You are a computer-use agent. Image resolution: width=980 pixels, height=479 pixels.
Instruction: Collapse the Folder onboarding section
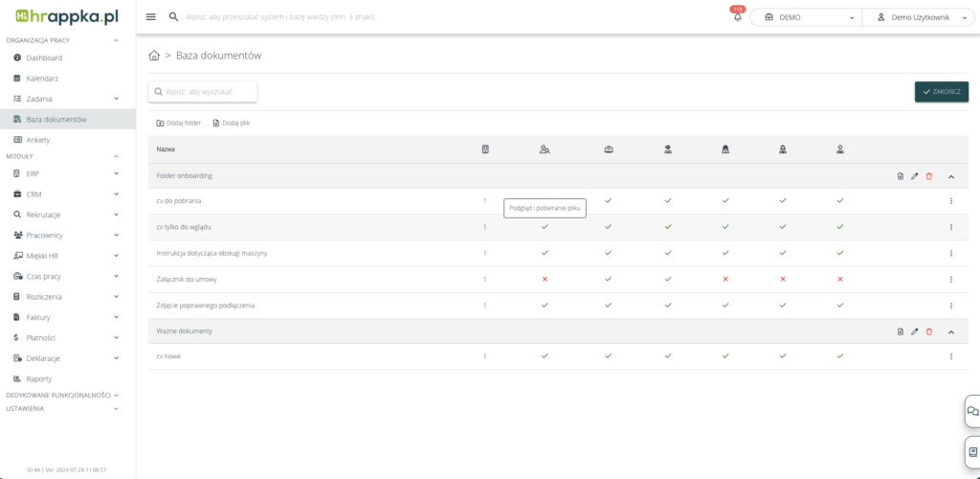tap(950, 176)
